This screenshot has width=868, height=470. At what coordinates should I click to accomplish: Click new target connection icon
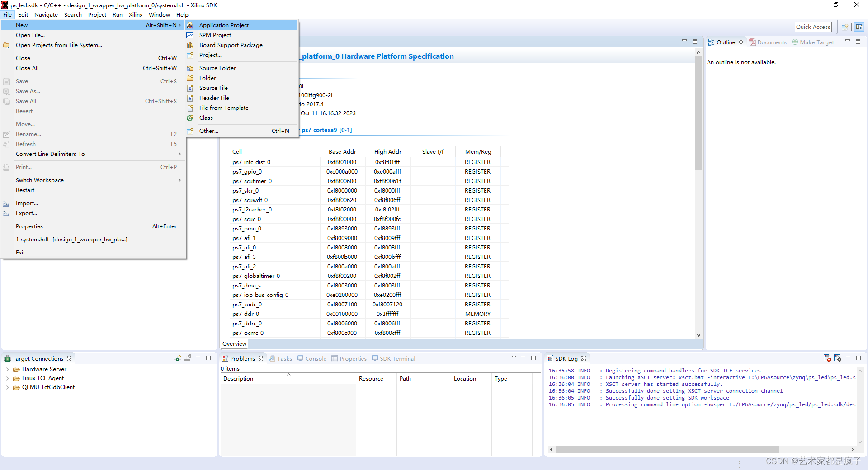coord(178,358)
